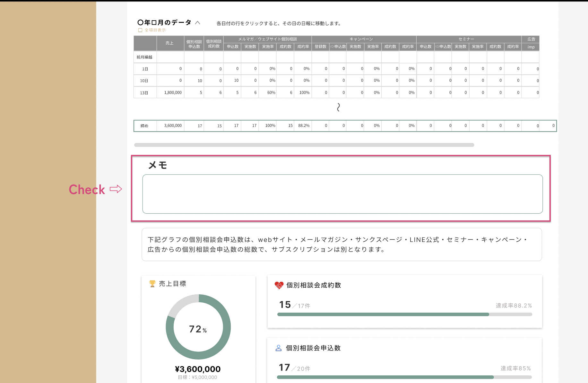The width and height of the screenshot is (588, 383).
Task: Click the table's horizontal scrollbar
Action: click(x=304, y=145)
